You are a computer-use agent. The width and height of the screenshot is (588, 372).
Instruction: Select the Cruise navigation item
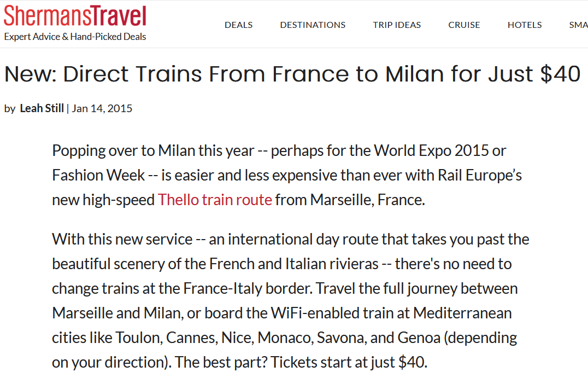point(464,25)
